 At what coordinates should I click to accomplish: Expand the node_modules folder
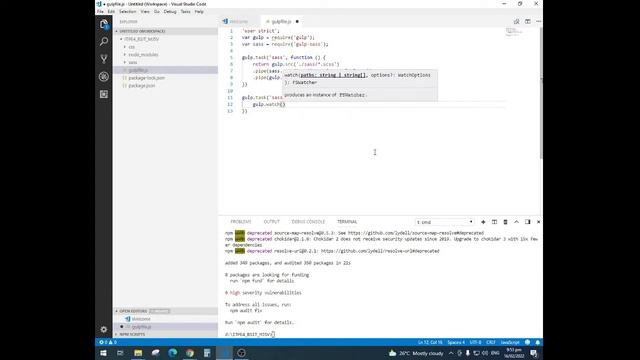[143, 55]
